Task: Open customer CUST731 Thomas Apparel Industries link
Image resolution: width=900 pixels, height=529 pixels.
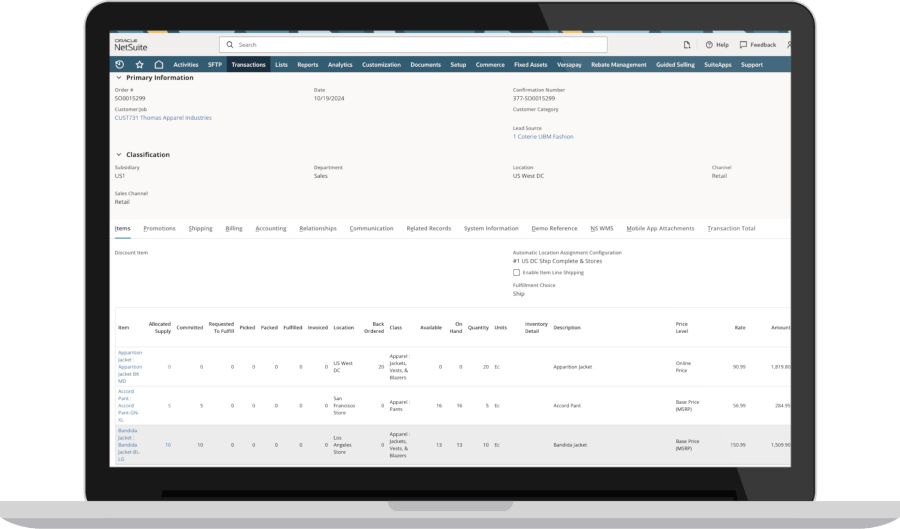Action: [163, 118]
